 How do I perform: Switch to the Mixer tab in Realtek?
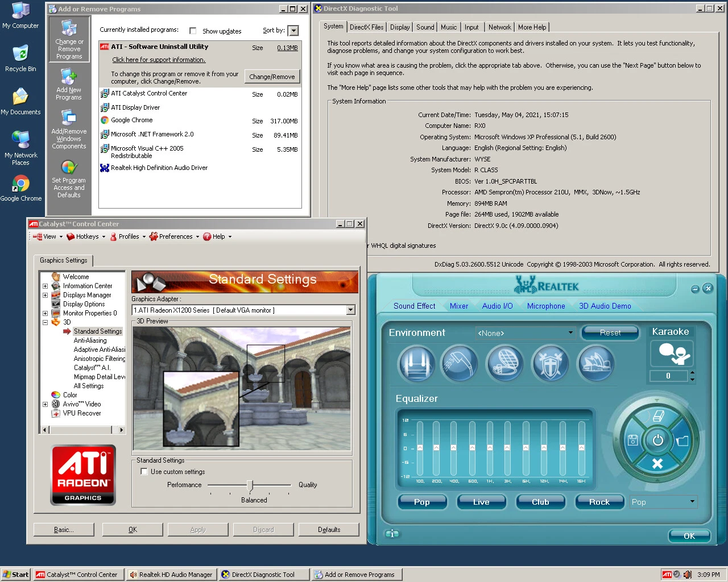click(459, 306)
